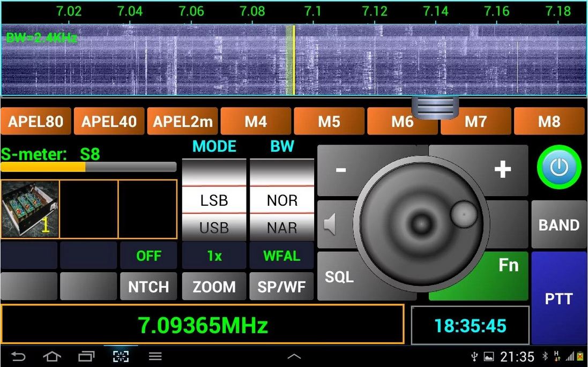Tap the speaker volume icon

tap(330, 224)
